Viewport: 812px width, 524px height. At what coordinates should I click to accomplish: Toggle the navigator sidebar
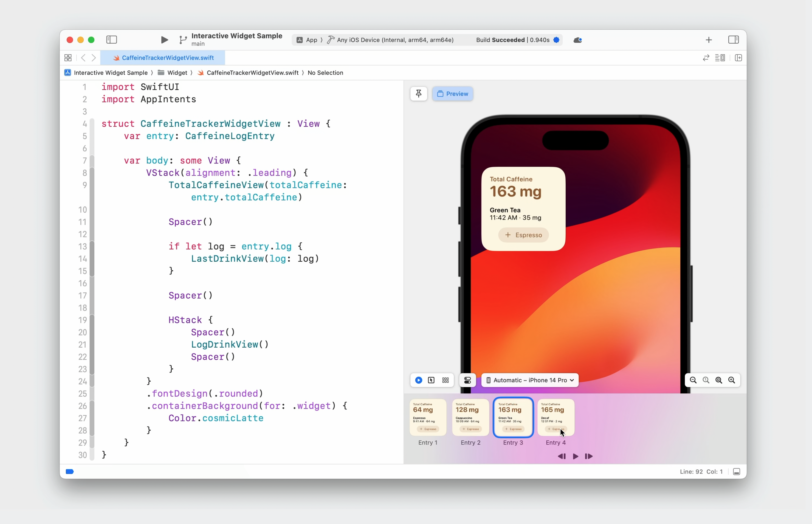(x=112, y=40)
